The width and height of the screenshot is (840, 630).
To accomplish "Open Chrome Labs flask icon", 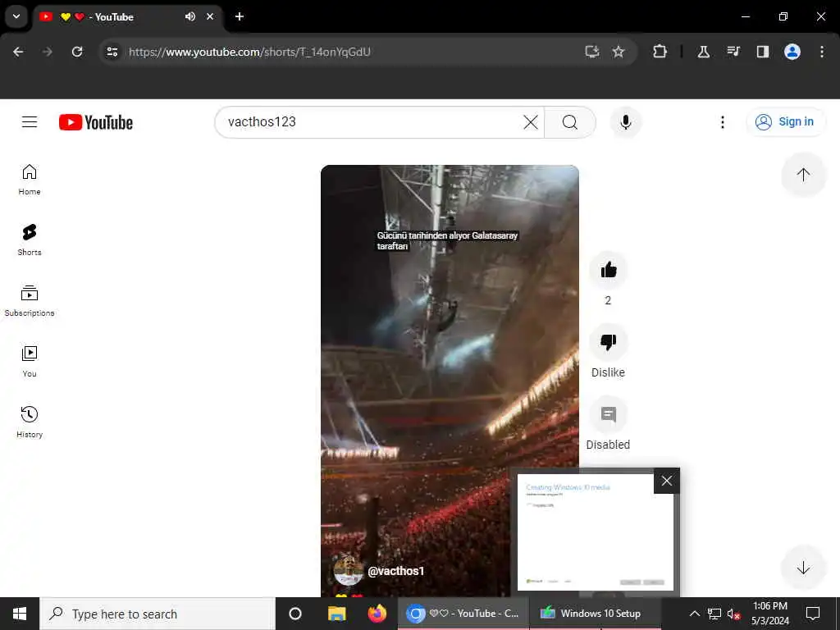I will click(x=703, y=52).
